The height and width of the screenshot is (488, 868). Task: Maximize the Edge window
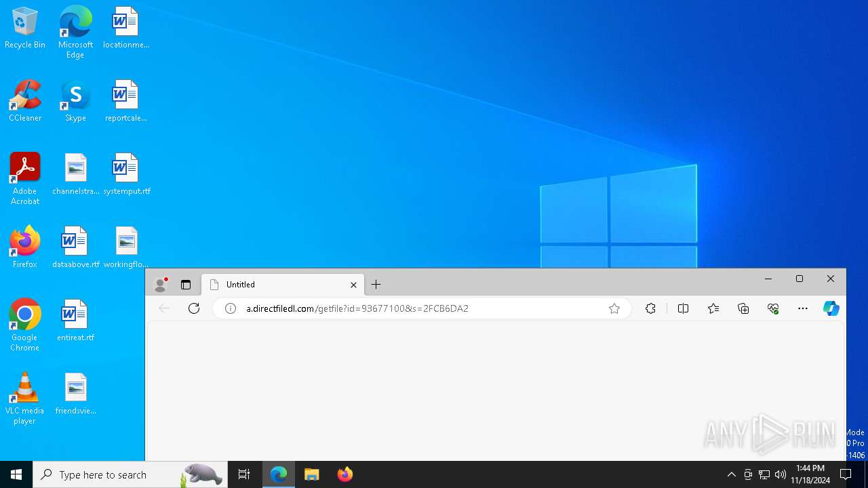coord(800,279)
